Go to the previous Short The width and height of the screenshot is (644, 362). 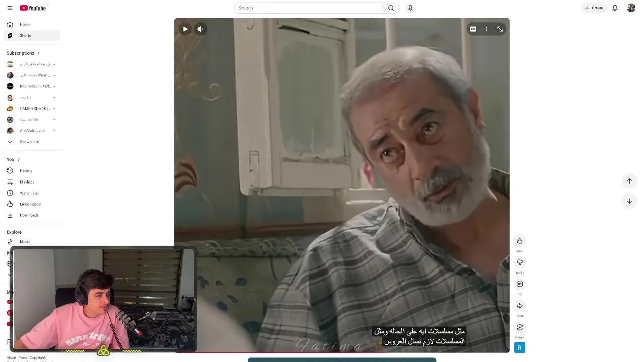pyautogui.click(x=629, y=181)
